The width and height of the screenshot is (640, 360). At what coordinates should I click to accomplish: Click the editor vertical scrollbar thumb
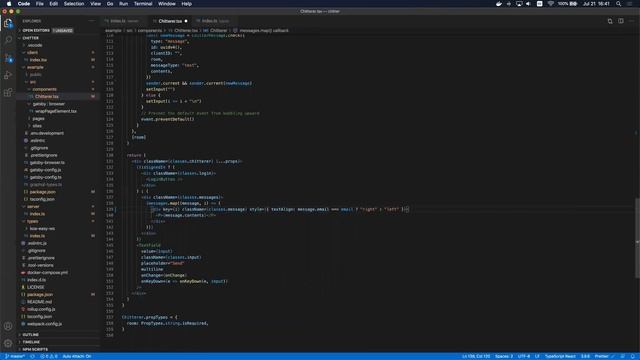(637, 238)
